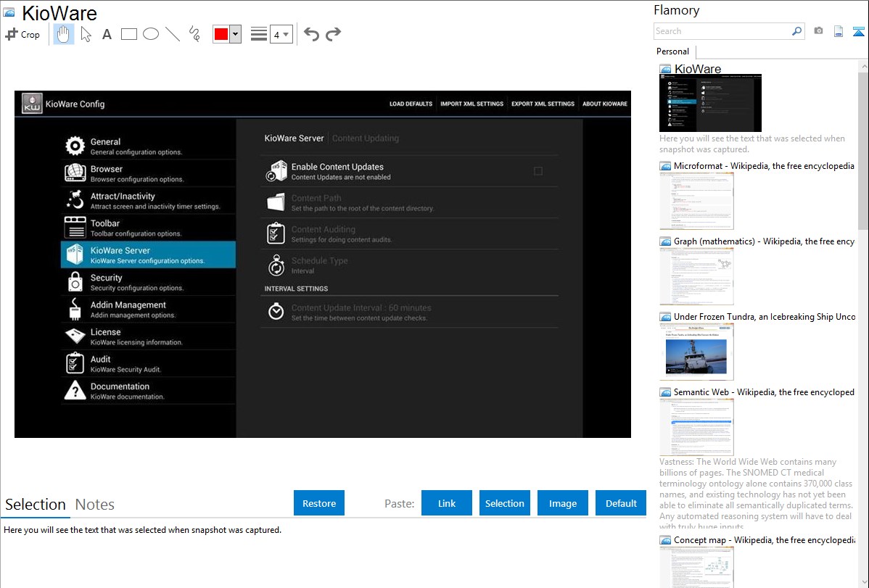Activate the Crop tool

point(22,34)
